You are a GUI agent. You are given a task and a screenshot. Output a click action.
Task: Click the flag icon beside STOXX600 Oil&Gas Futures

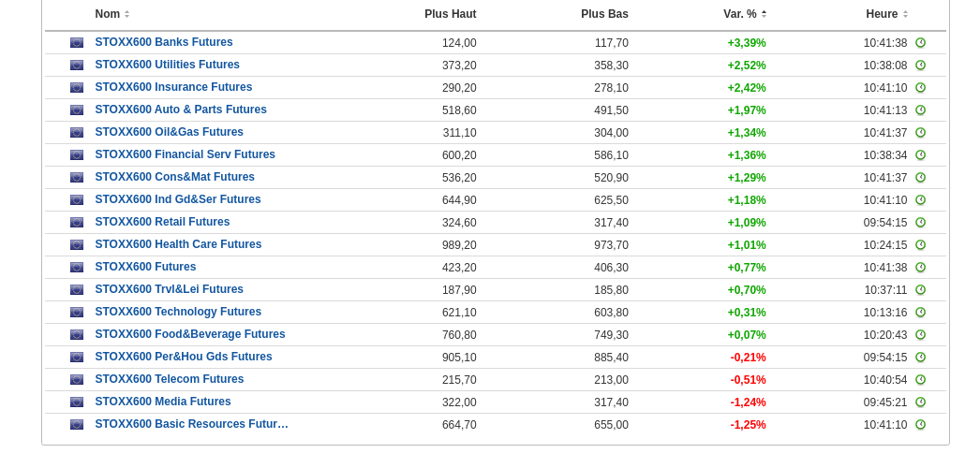click(77, 133)
